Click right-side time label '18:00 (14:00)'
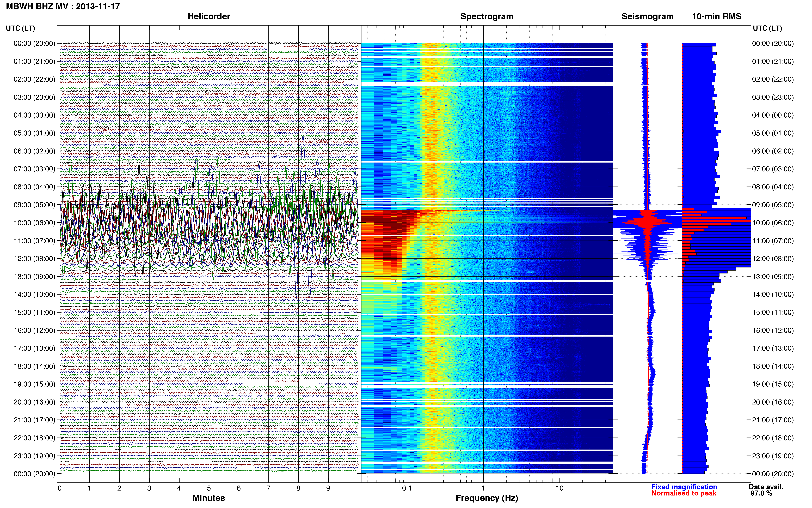This screenshot has height=508, width=812. point(773,366)
